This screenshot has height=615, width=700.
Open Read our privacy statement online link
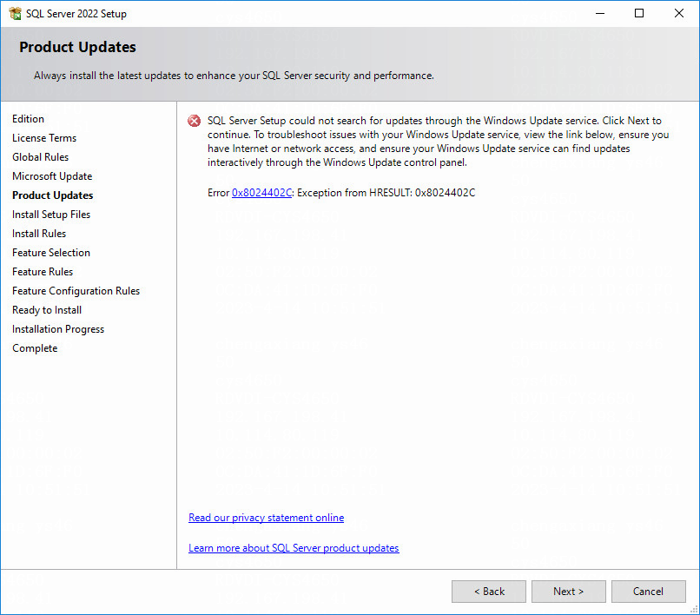[x=266, y=517]
